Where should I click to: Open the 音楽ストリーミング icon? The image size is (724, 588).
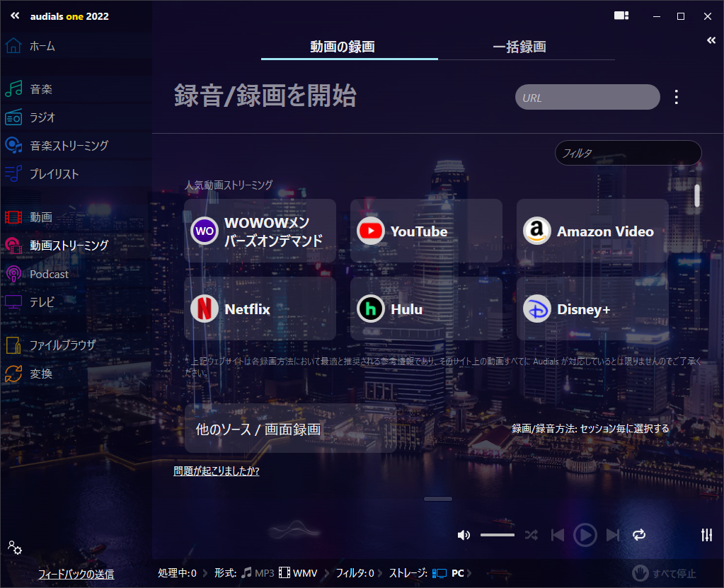coord(13,145)
